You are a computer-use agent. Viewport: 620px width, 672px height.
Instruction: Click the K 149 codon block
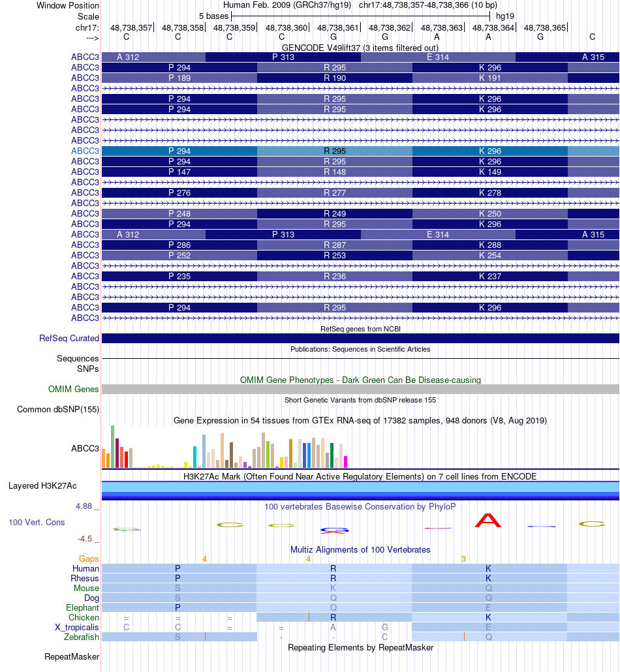point(489,172)
